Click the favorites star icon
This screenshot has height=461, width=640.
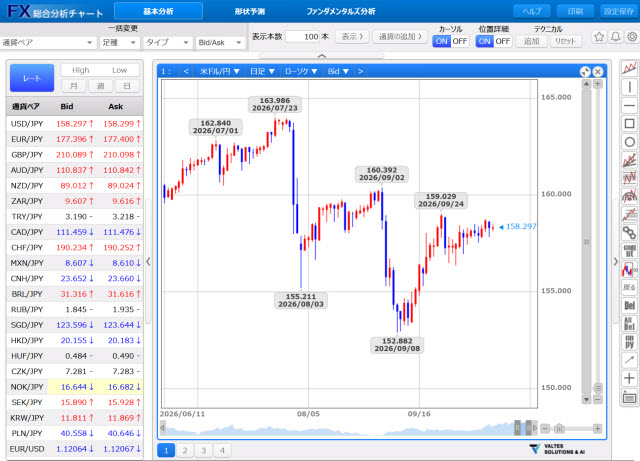(599, 37)
